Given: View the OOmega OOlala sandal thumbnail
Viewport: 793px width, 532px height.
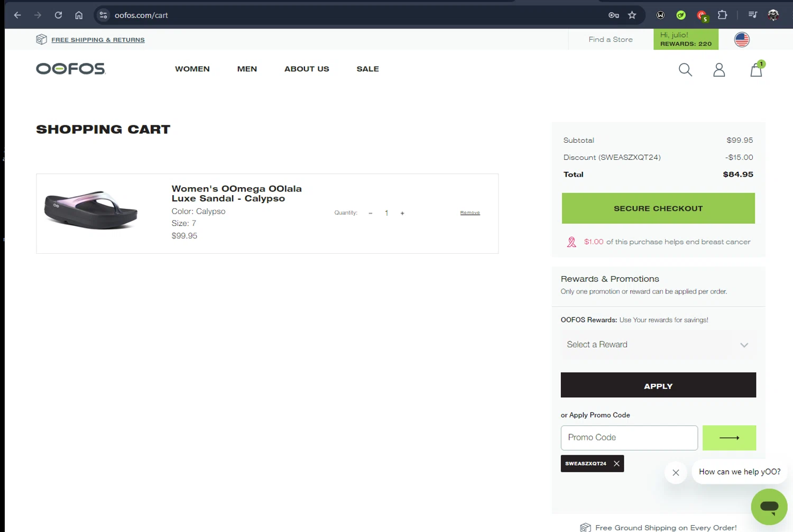Looking at the screenshot, I should pos(91,210).
